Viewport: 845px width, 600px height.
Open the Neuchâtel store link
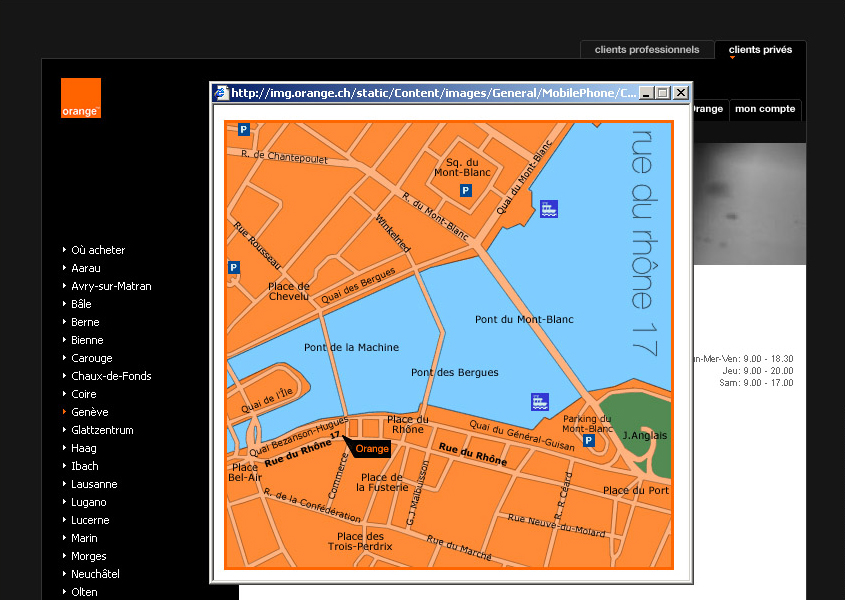[x=95, y=574]
